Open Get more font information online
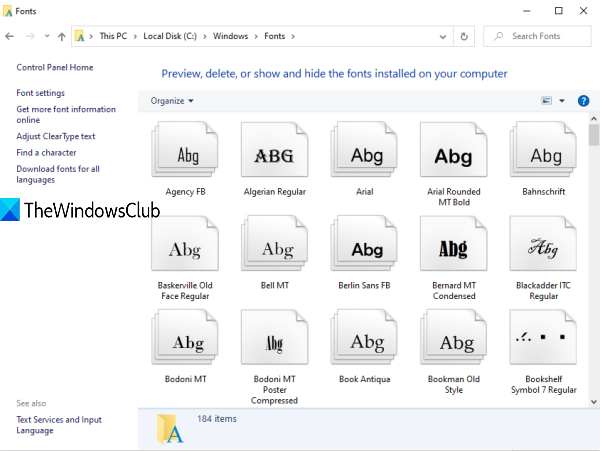Screen dimensions: 600x451 click(x=66, y=114)
